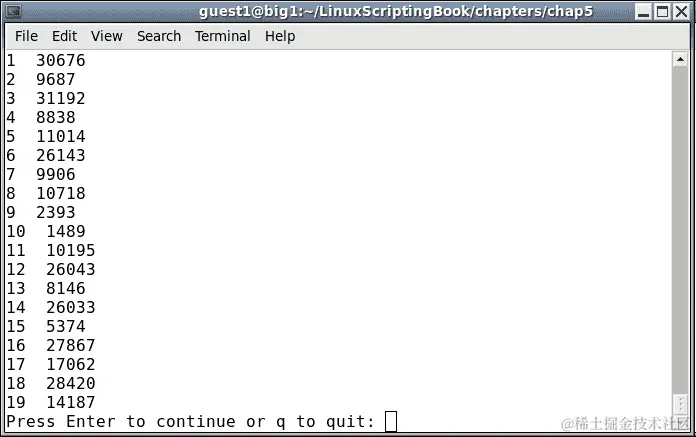This screenshot has height=437, width=696.
Task: Close the terminal window
Action: point(681,12)
